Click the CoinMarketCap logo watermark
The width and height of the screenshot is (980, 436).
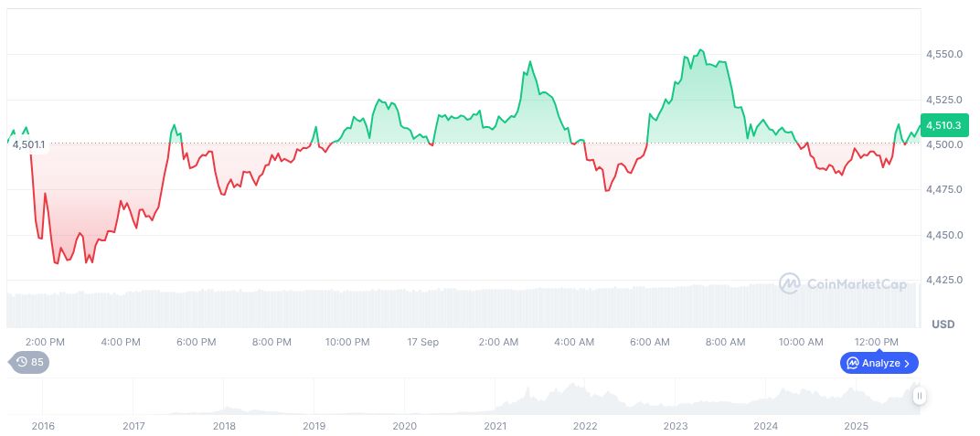click(x=790, y=284)
